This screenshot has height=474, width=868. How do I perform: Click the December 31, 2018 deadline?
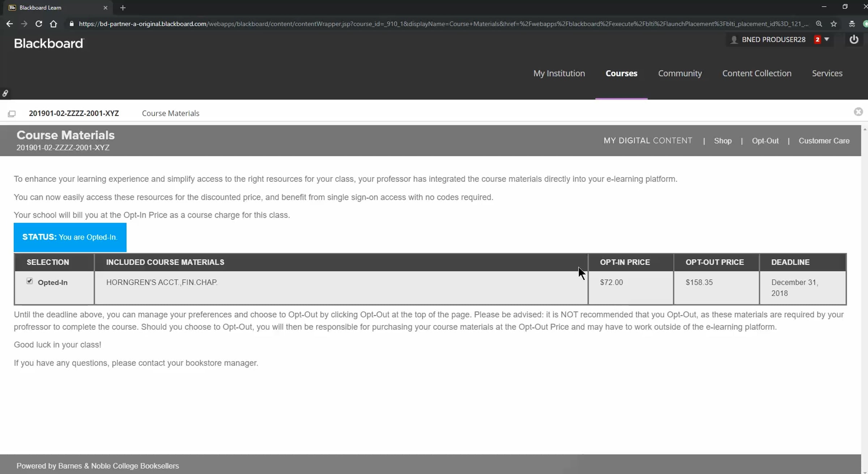[x=795, y=288]
